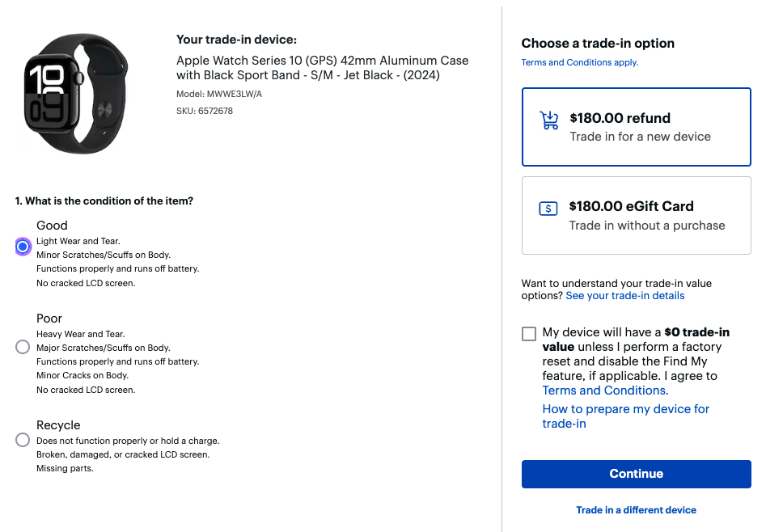Click Trade in a different device

click(x=636, y=509)
